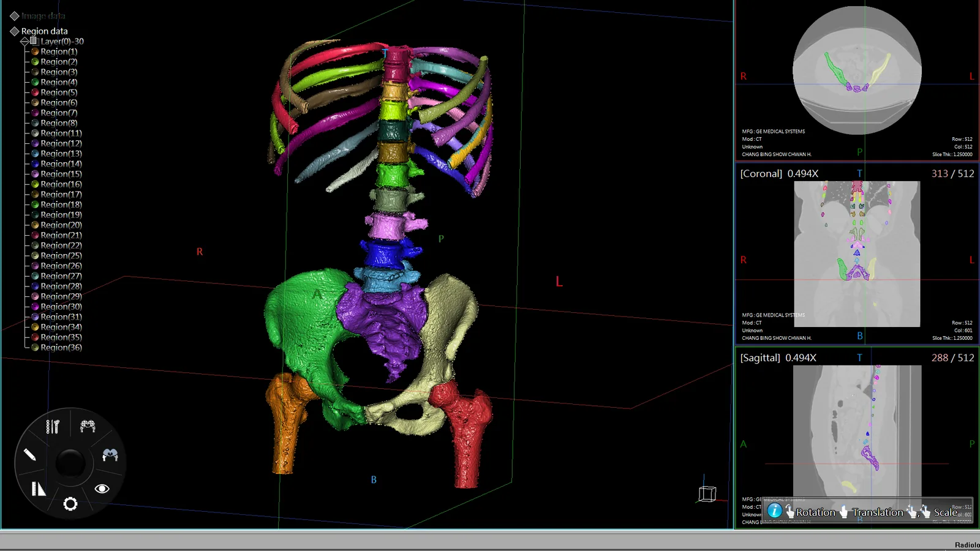Click the 288 / 512 sagittal slice counter

click(952, 358)
